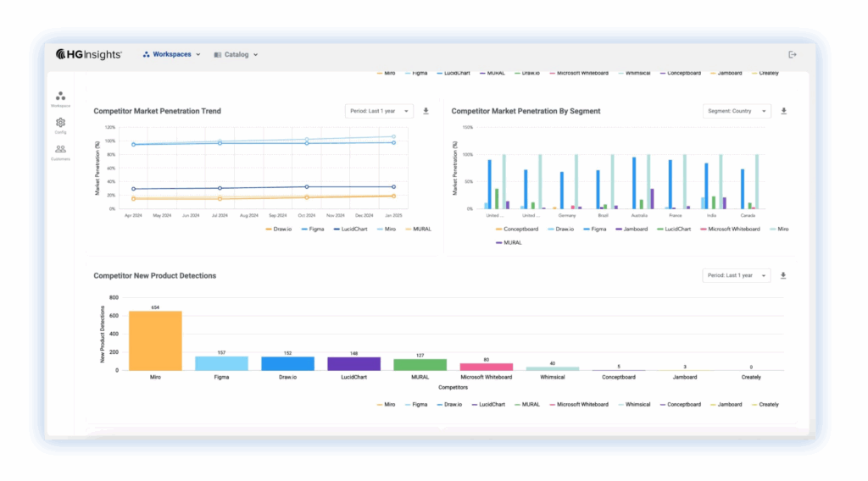Image resolution: width=868 pixels, height=481 pixels.
Task: Download the New Product Detections chart
Action: pyautogui.click(x=783, y=275)
